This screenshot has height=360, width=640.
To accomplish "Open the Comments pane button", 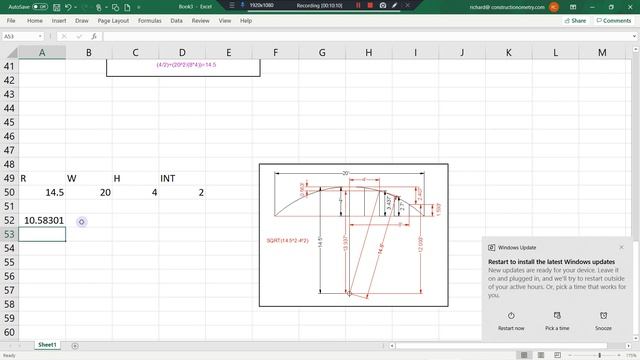I will [x=613, y=20].
